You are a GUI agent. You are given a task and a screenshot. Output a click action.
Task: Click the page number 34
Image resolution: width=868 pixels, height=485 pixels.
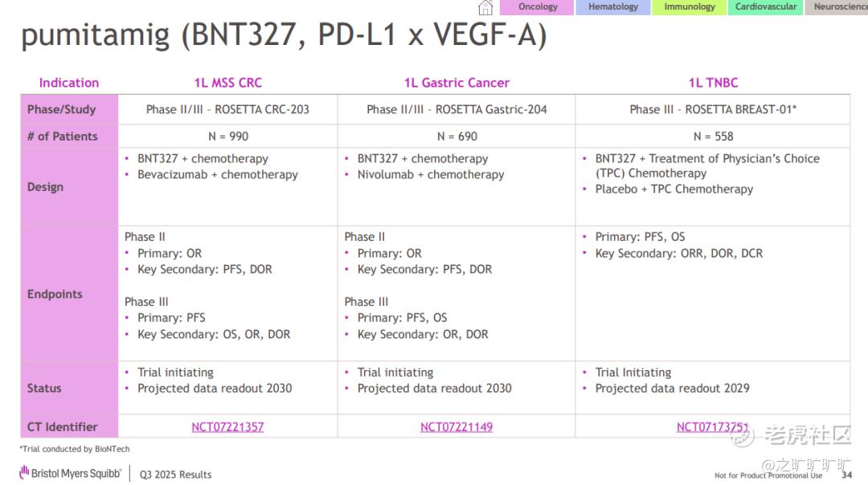[x=846, y=475]
